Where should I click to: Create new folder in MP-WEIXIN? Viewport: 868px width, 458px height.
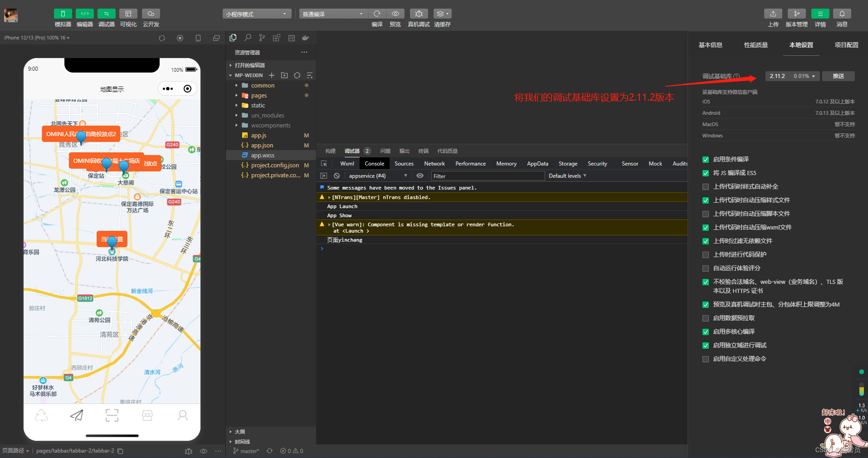point(284,75)
